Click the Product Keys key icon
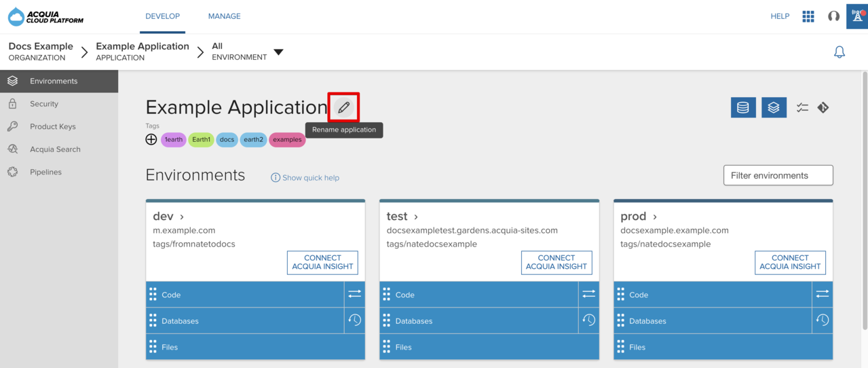The image size is (868, 368). (12, 126)
